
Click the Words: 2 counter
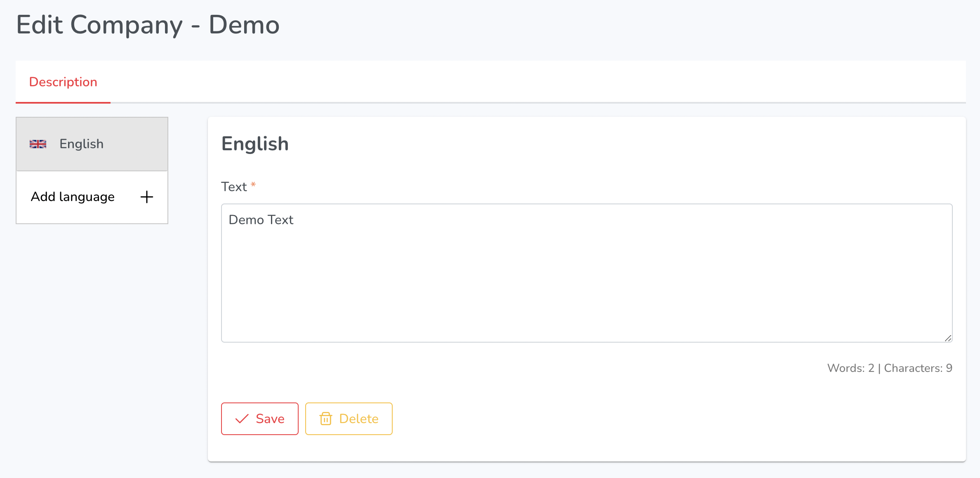pos(851,368)
